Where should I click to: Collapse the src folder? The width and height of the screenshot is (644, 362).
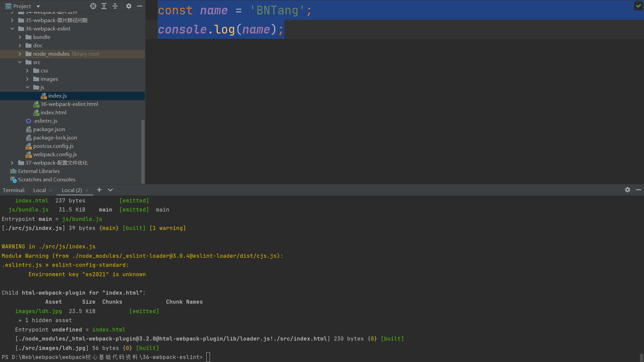click(20, 62)
